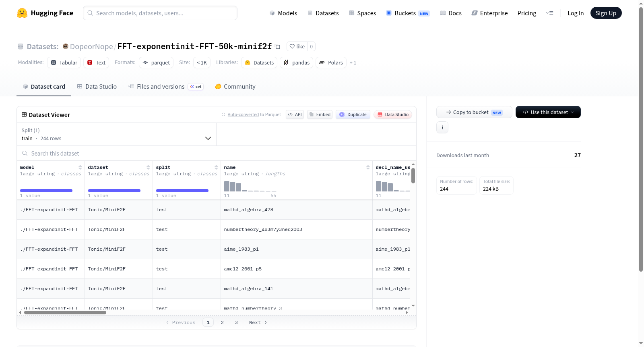Open the three-dot more options menu
Viewport: 644px width, 347px height.
pyautogui.click(x=442, y=127)
